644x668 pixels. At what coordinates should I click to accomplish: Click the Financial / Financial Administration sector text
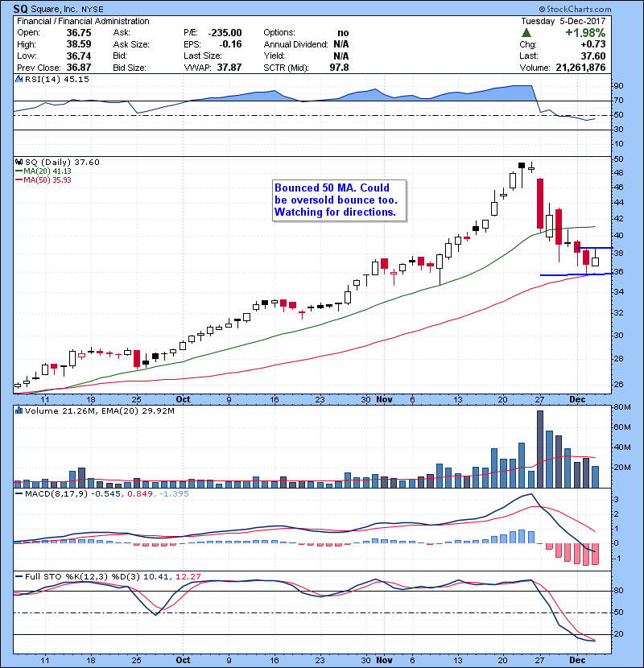pos(83,21)
